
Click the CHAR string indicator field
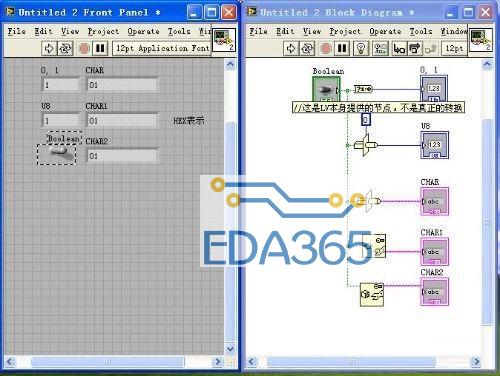pos(122,85)
